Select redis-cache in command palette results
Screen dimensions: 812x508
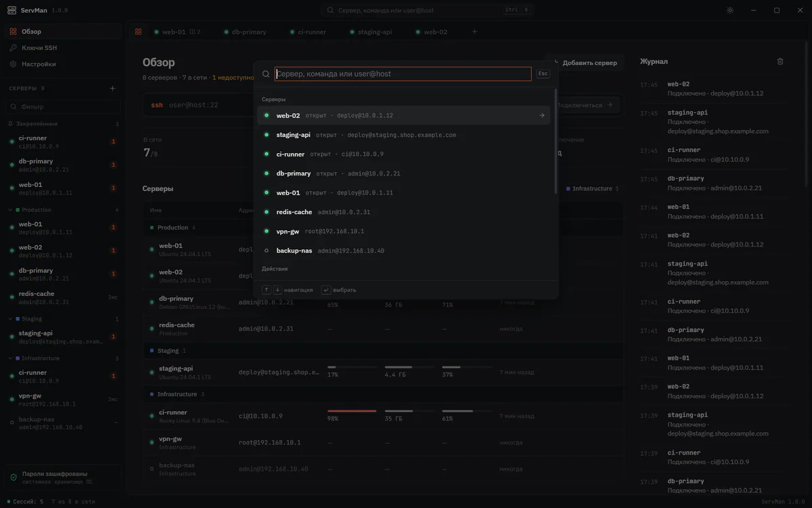(x=403, y=212)
